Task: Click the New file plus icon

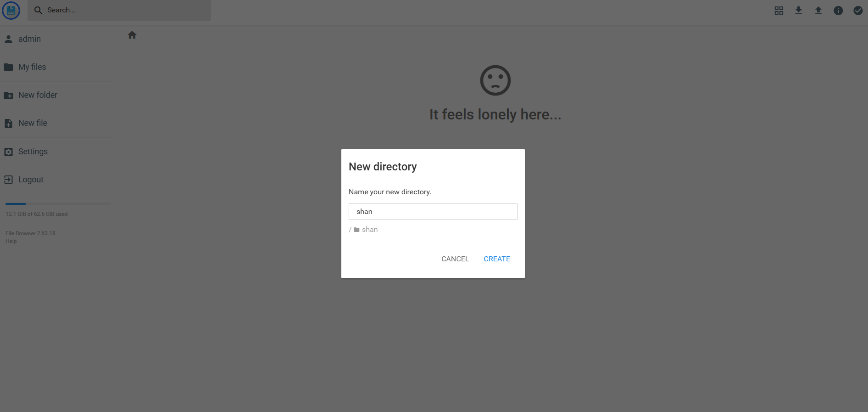Action: pyautogui.click(x=8, y=124)
